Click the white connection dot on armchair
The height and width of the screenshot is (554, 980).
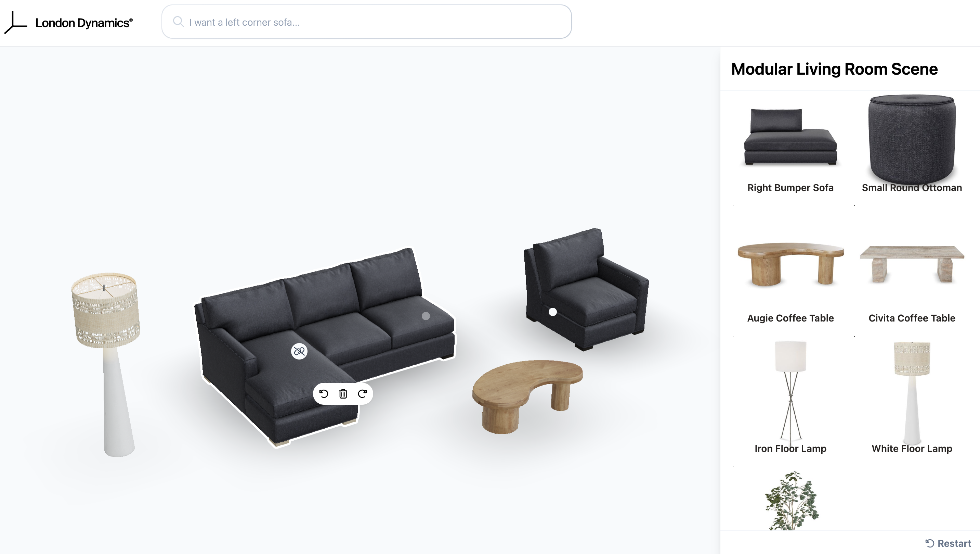(x=553, y=312)
